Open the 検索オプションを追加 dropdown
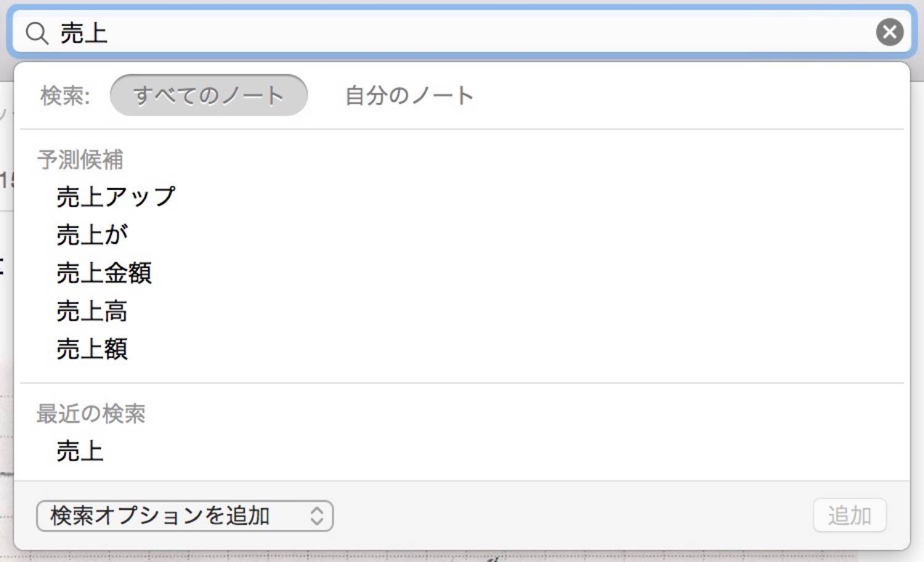Viewport: 924px width, 562px height. click(x=185, y=516)
